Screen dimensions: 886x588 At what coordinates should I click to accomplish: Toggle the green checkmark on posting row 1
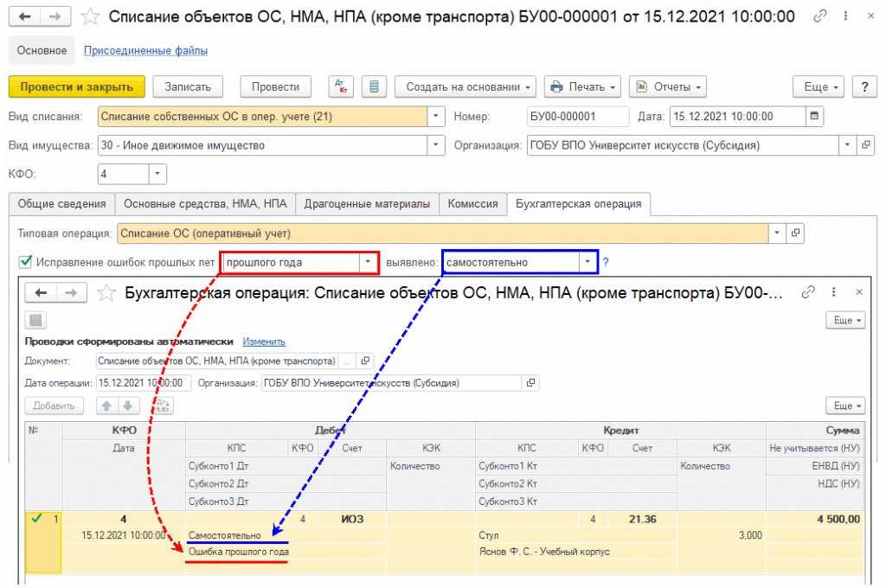(x=37, y=518)
